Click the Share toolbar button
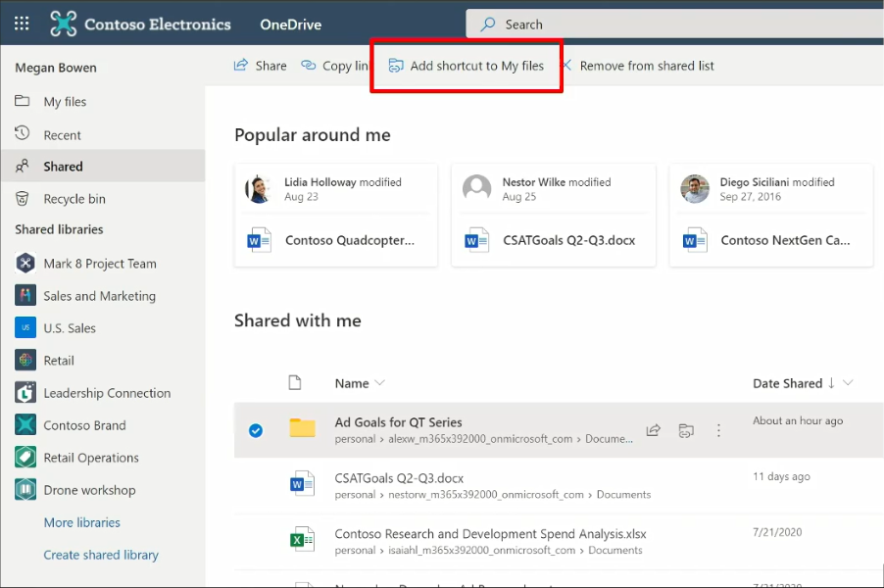This screenshot has height=588, width=884. 260,66
